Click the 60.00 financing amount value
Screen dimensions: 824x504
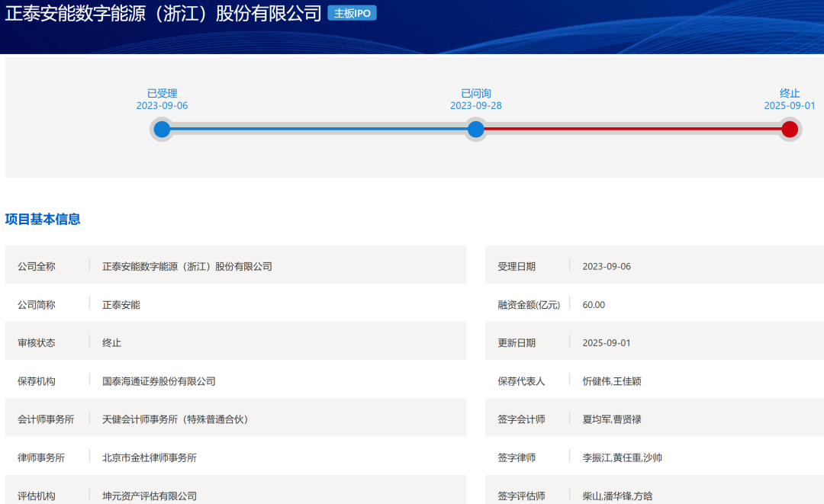click(594, 304)
